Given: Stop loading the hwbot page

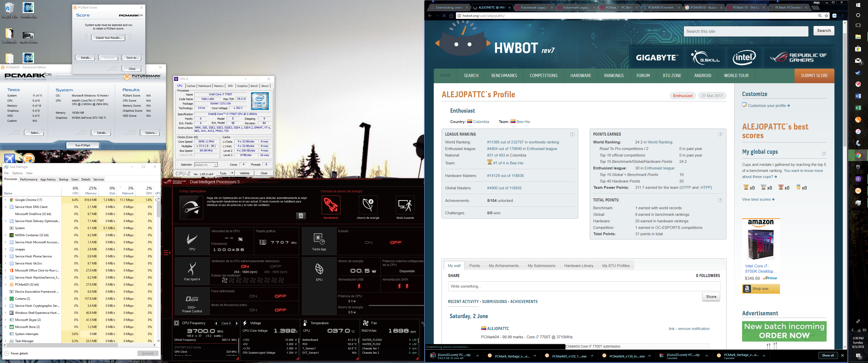Looking at the screenshot, I should [444, 15].
